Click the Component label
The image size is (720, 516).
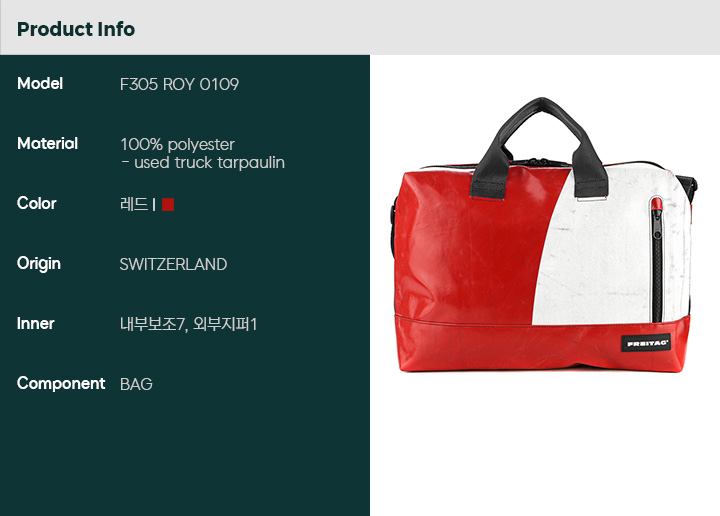61,384
